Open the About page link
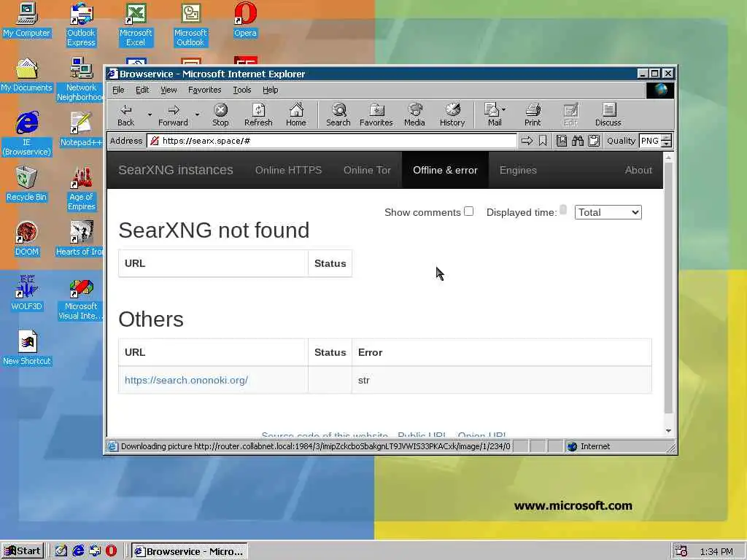The width and height of the screenshot is (747, 560). (638, 171)
